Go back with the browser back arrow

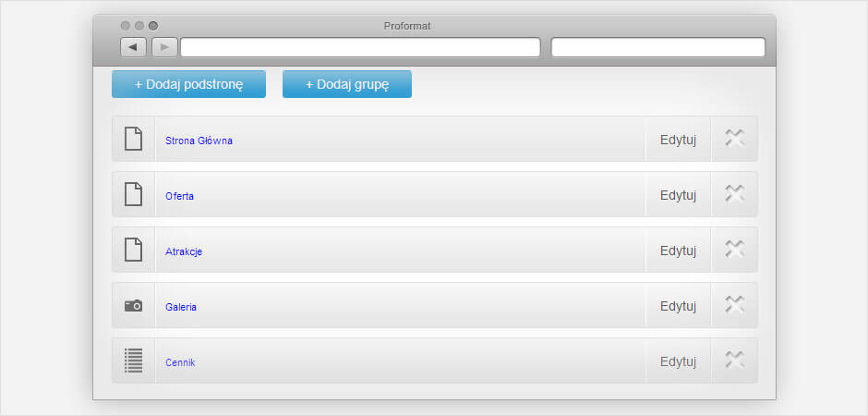click(133, 47)
